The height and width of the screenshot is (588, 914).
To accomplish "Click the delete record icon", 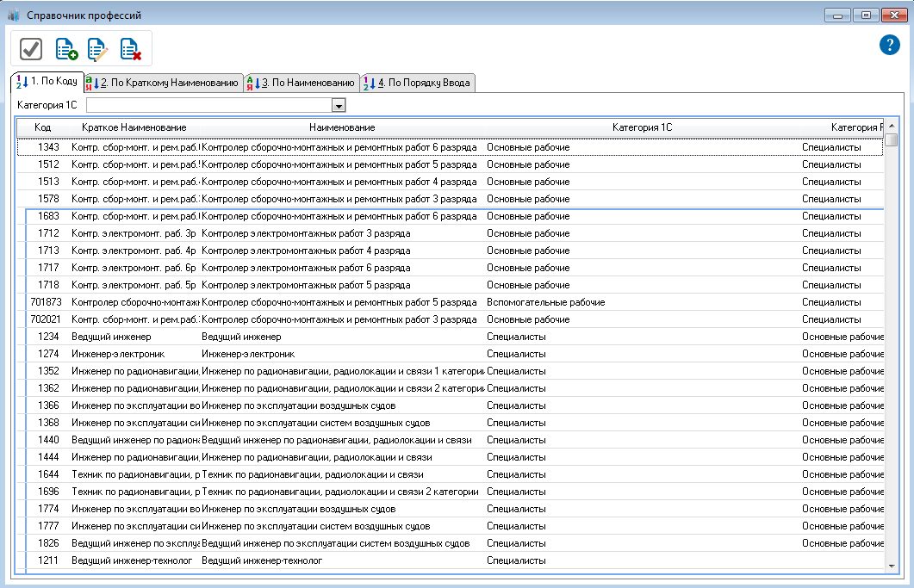I will [130, 49].
